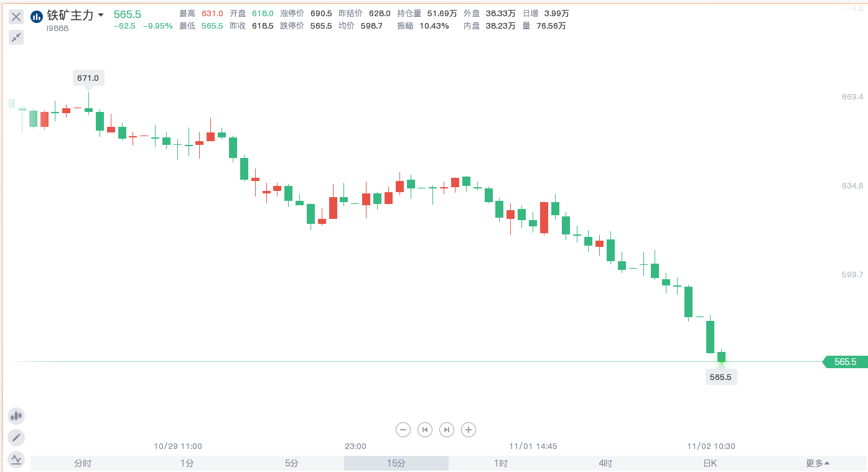Click the 涨停价 value 690.5

pos(321,14)
